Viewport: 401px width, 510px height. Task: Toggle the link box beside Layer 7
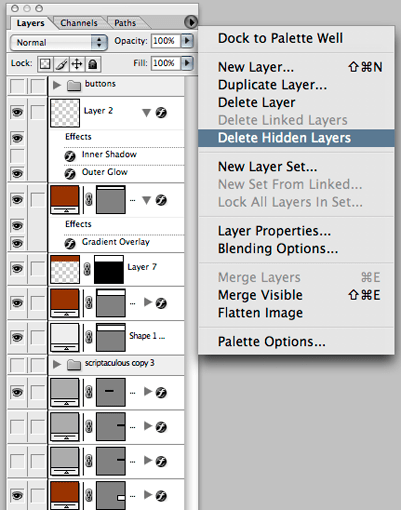pos(38,269)
